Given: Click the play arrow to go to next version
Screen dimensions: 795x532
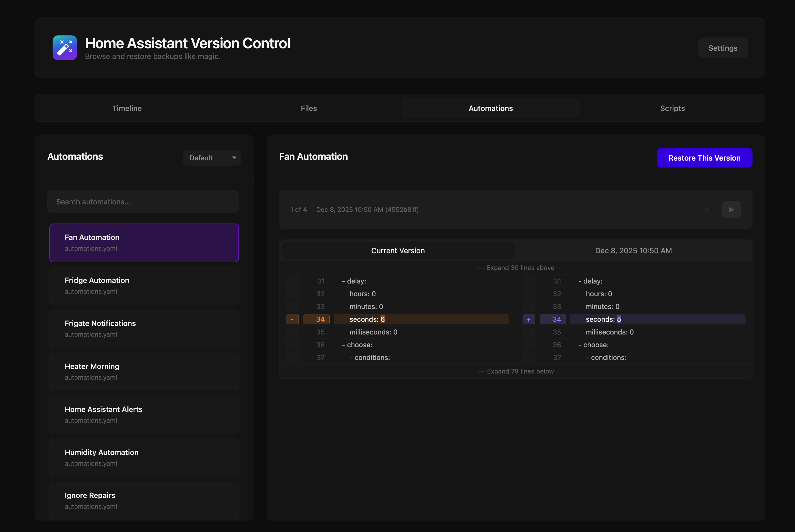Looking at the screenshot, I should (x=732, y=209).
